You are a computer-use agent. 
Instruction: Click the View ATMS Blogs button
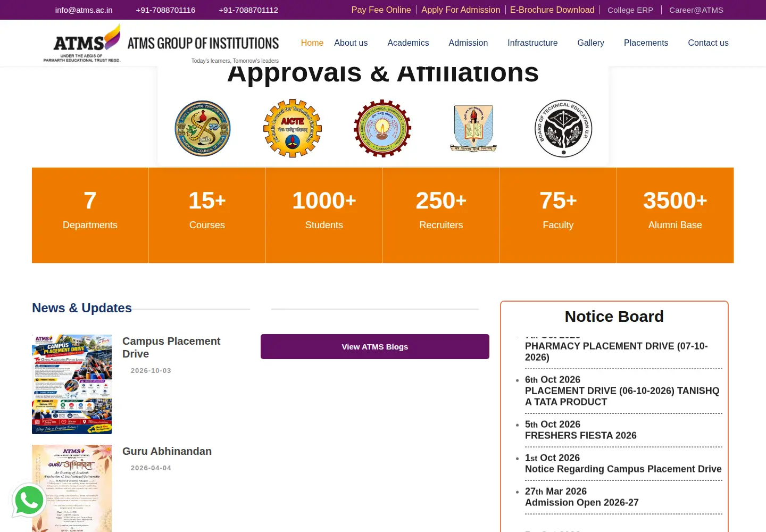coord(375,347)
